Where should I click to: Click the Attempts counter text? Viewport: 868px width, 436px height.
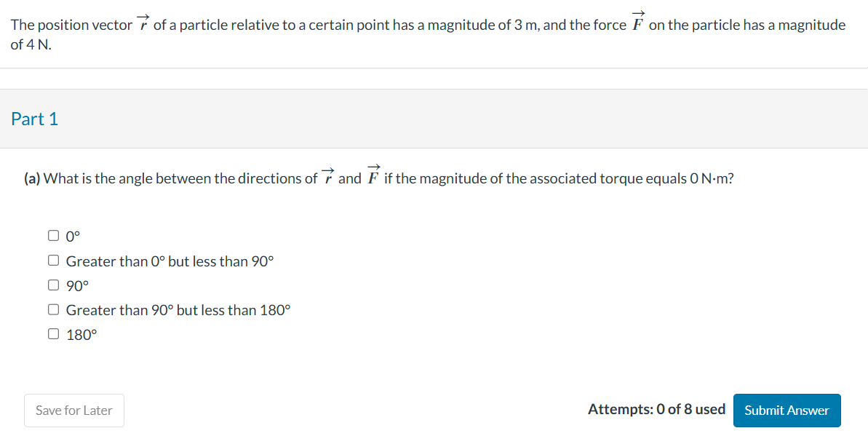pyautogui.click(x=656, y=409)
